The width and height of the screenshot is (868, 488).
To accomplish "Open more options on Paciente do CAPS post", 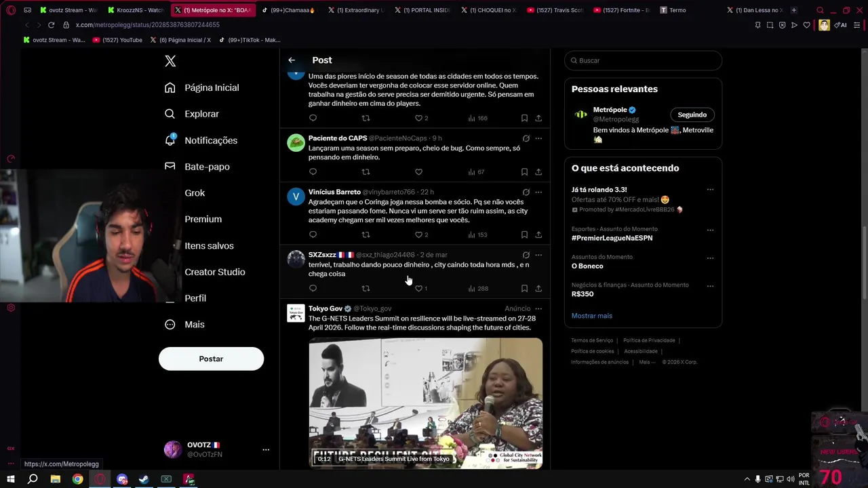I will pyautogui.click(x=538, y=138).
